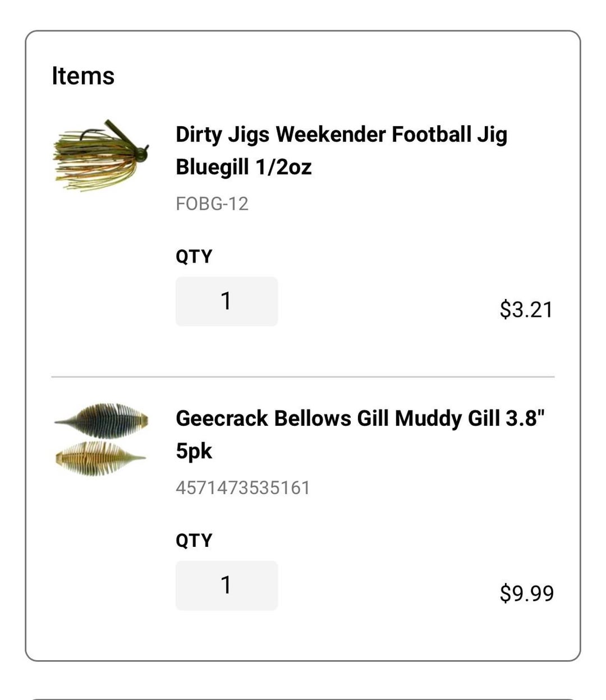
Task: Click the quantity field for the Dirty Jigs item
Action: 227,301
